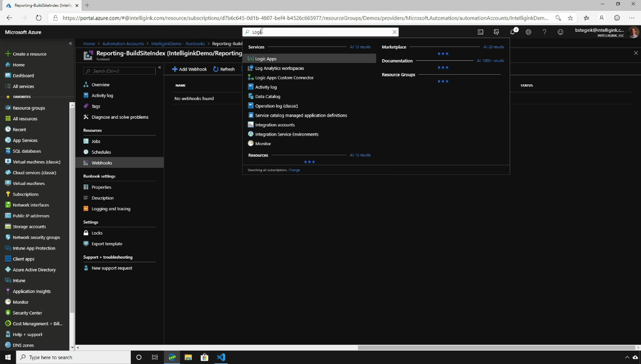Open Logging and tracing settings
The width and height of the screenshot is (641, 364).
[111, 209]
